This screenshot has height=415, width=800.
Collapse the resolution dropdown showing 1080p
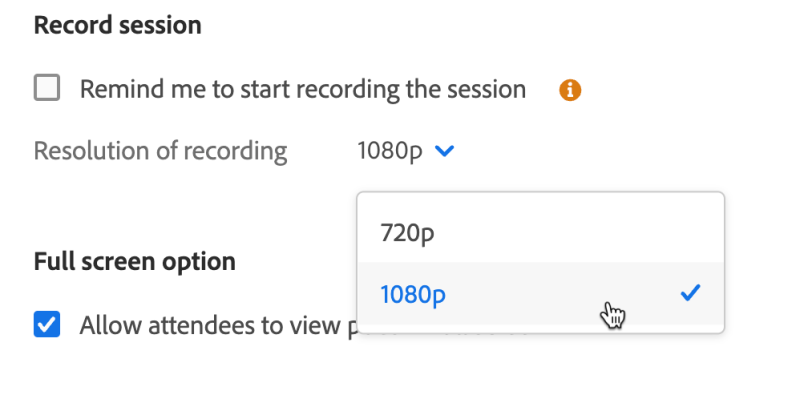click(x=405, y=151)
